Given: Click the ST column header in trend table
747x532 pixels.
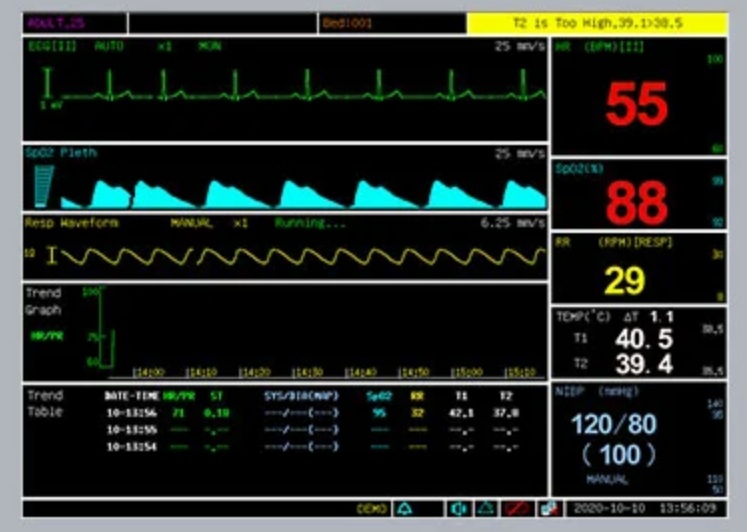Looking at the screenshot, I should pos(216,396).
